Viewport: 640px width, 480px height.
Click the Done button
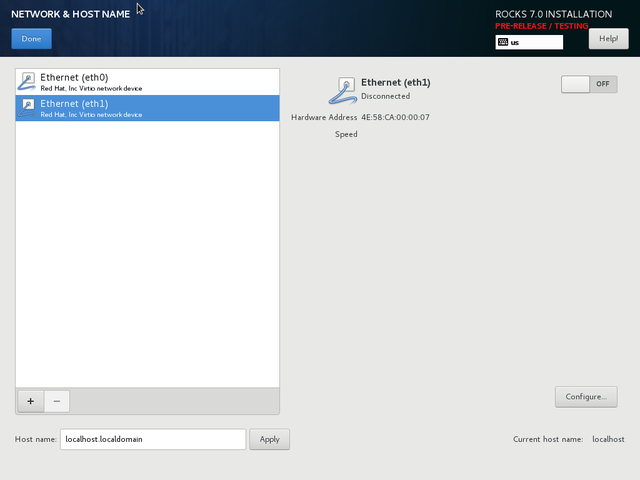pyautogui.click(x=31, y=39)
